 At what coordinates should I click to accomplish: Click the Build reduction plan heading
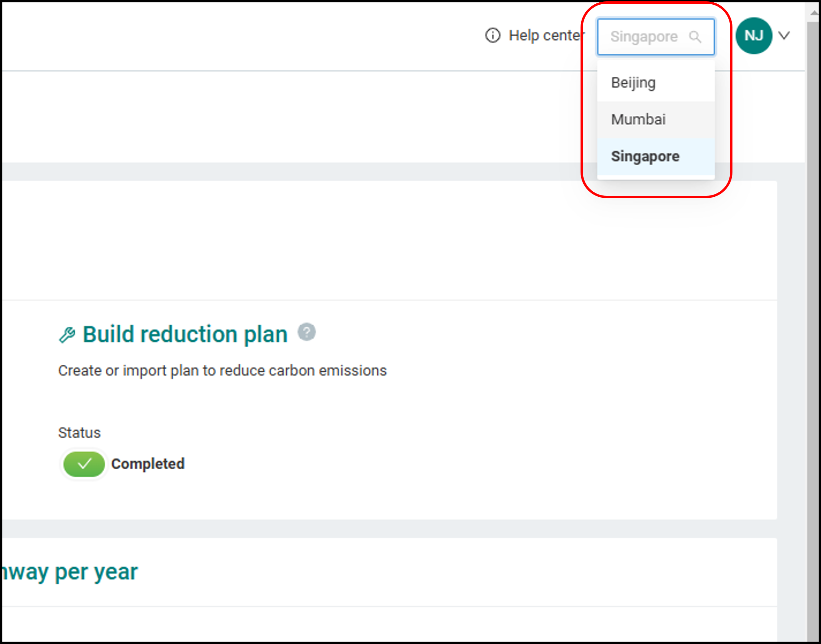pyautogui.click(x=185, y=334)
